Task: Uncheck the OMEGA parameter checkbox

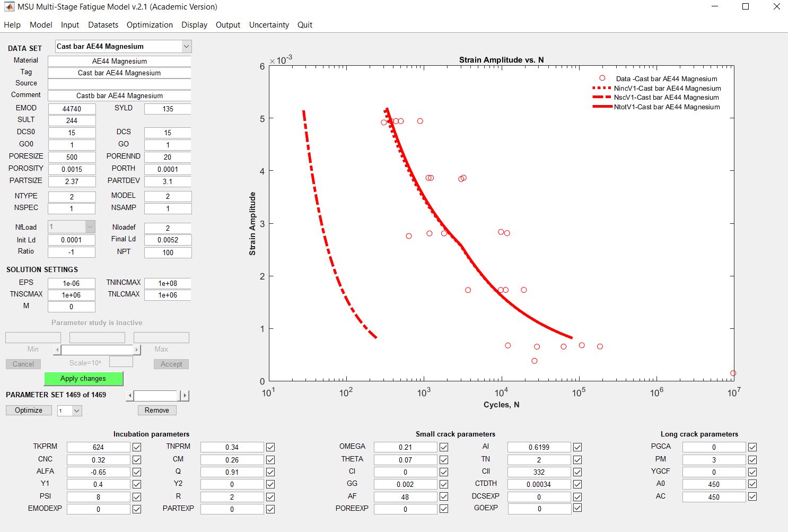Action: click(x=444, y=447)
